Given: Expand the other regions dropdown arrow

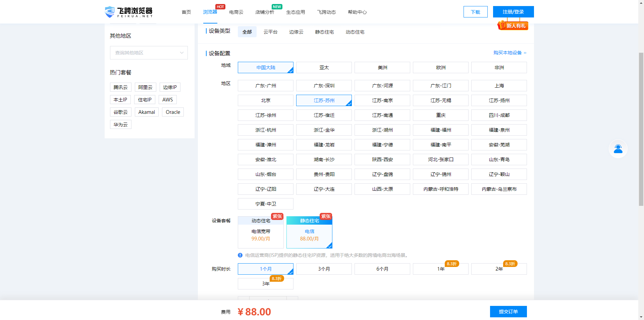Looking at the screenshot, I should 182,53.
